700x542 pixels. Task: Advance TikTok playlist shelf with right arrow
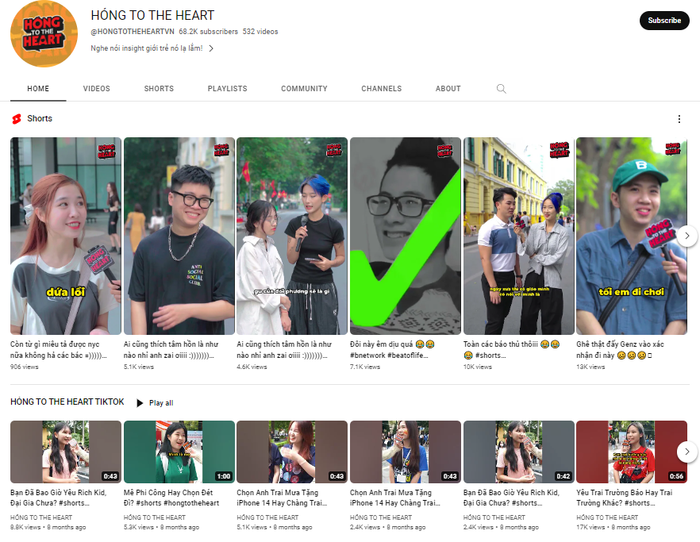click(x=687, y=451)
